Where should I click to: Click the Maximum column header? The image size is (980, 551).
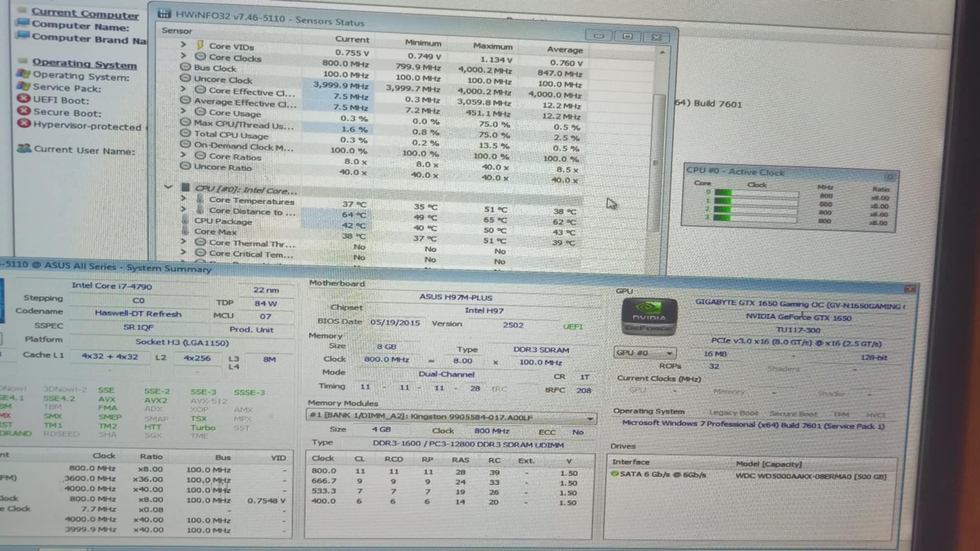pos(492,46)
